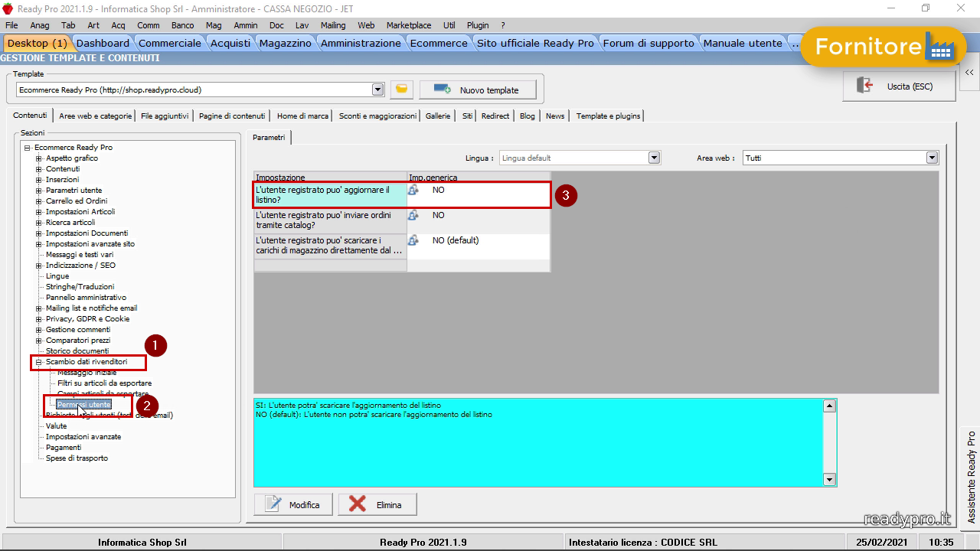
Task: Select the Stringhe/Traduzioni tree item
Action: pyautogui.click(x=80, y=287)
